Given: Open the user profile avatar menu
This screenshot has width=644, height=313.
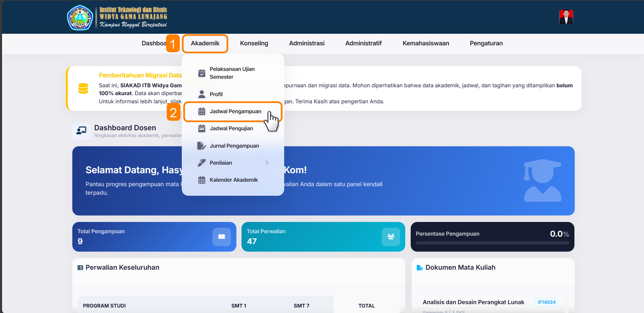Looking at the screenshot, I should 566,17.
